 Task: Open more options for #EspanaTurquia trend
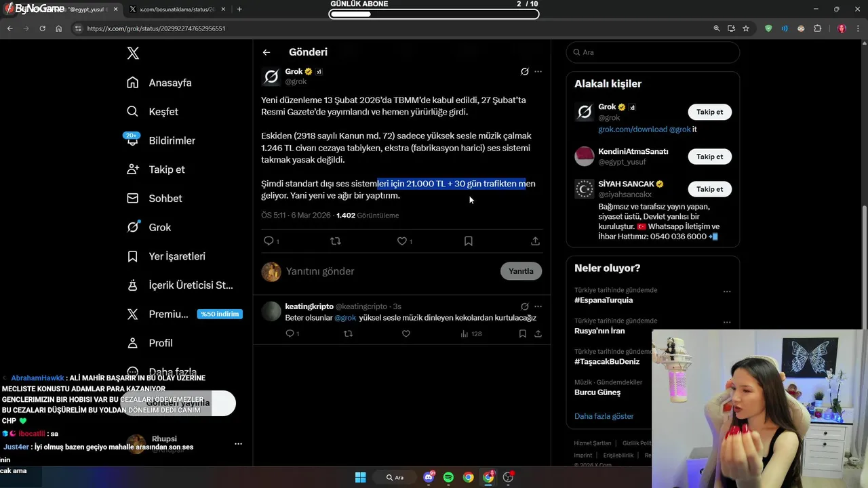point(727,291)
